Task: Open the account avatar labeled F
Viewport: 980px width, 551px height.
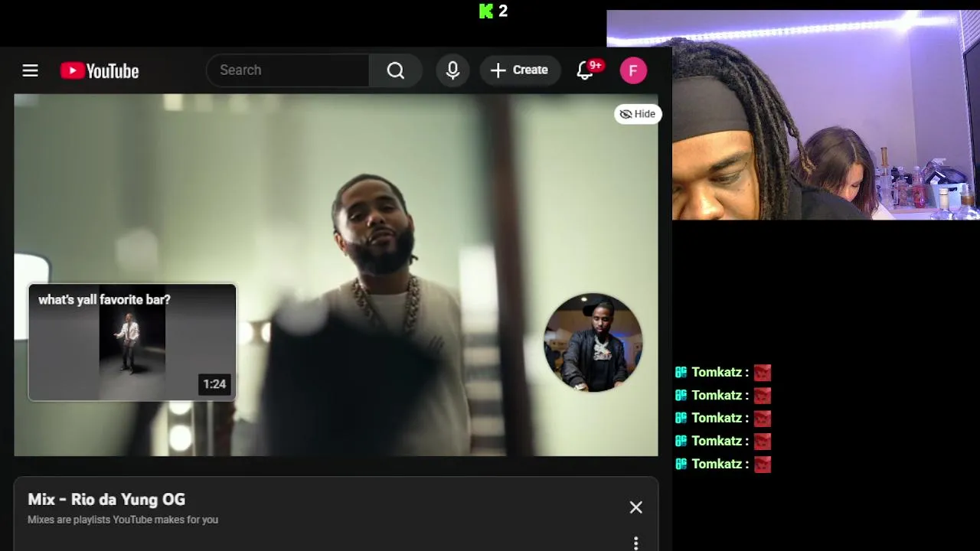Action: click(x=633, y=70)
